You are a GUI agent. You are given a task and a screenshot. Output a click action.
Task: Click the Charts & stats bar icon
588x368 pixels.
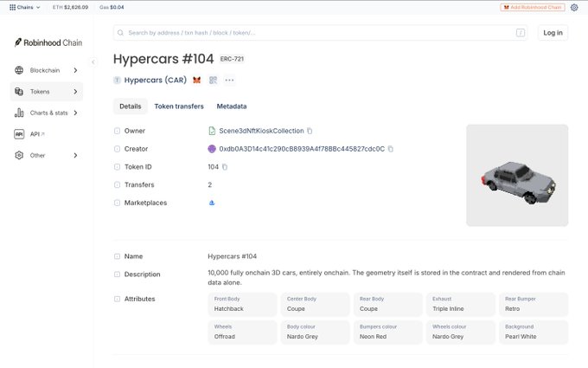pos(19,113)
